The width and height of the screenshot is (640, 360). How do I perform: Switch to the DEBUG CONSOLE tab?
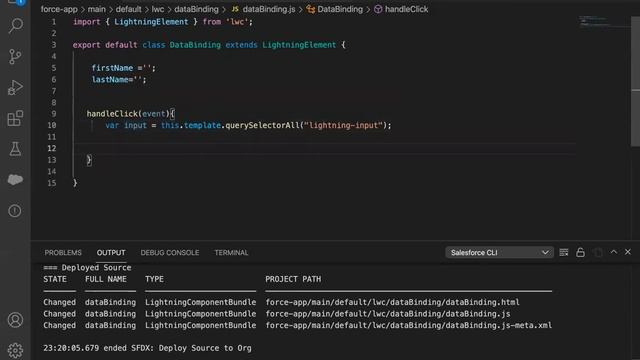170,253
